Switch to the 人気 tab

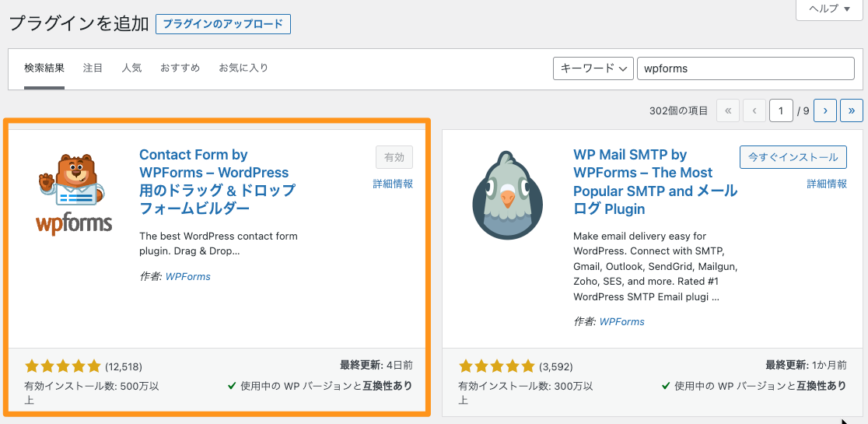pyautogui.click(x=131, y=68)
